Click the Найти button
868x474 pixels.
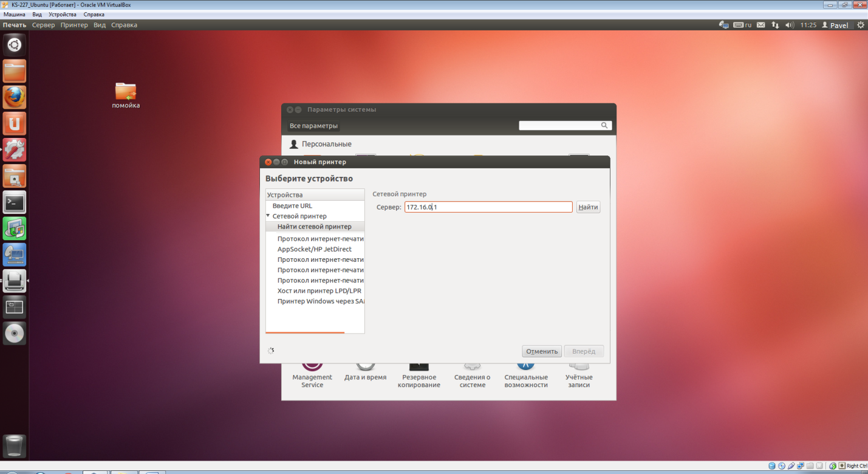[588, 207]
